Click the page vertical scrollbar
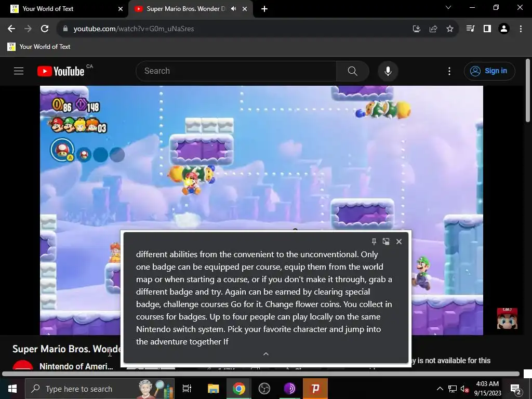Screen dimensions: 532x399 pyautogui.click(x=528, y=90)
